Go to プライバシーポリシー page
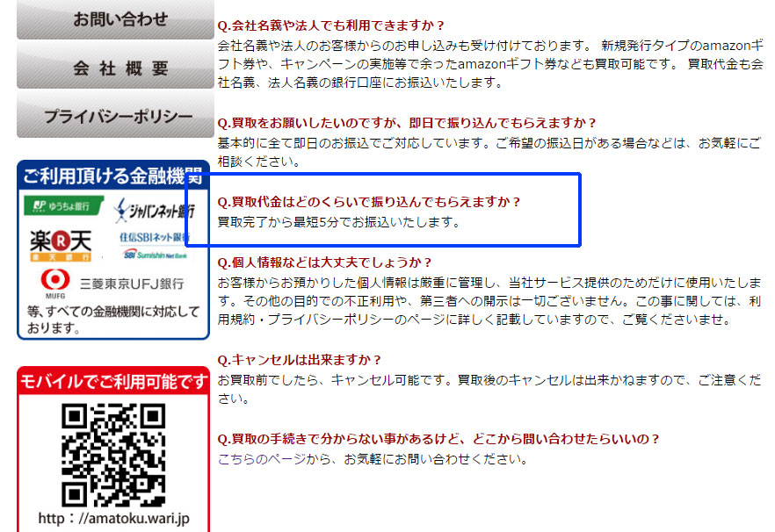Screen dimensions: 775x532 115,116
